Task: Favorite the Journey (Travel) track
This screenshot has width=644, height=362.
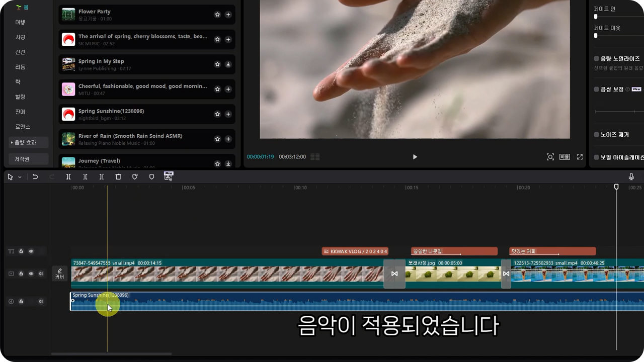Action: (x=217, y=163)
